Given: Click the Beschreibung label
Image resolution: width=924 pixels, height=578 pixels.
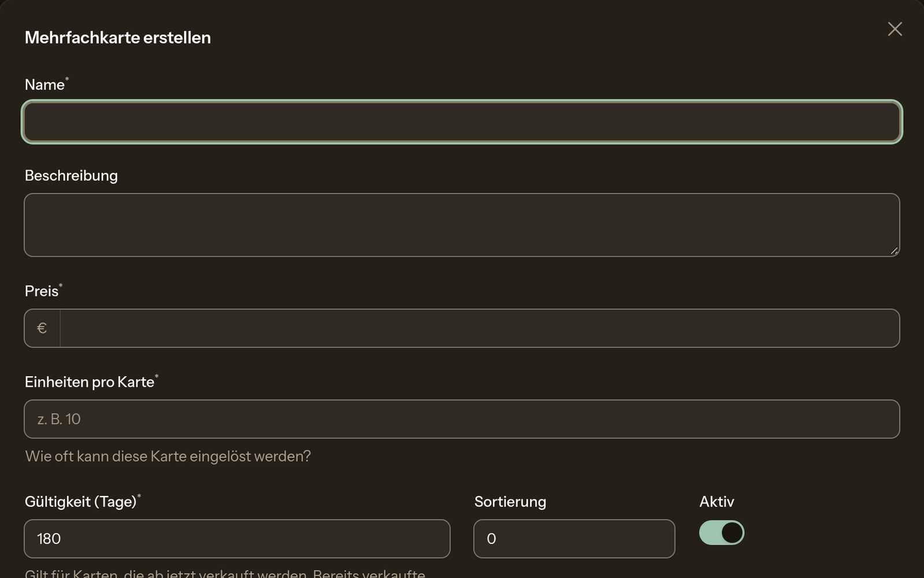Looking at the screenshot, I should (x=71, y=176).
